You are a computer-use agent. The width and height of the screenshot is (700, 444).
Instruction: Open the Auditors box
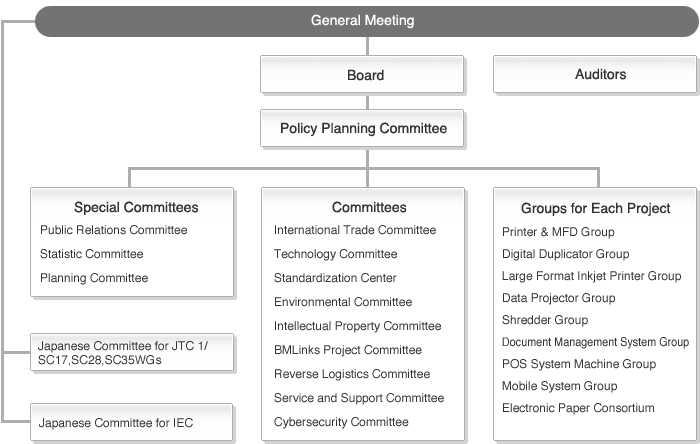(600, 74)
